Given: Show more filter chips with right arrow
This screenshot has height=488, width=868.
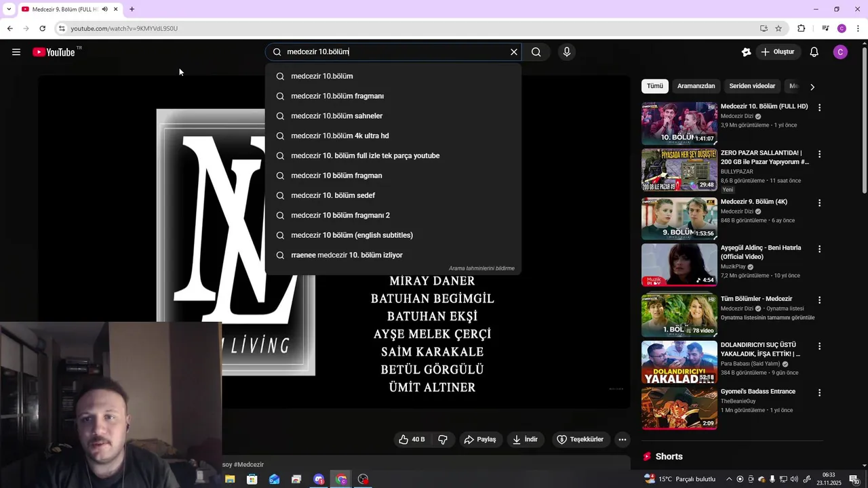Looking at the screenshot, I should [812, 87].
